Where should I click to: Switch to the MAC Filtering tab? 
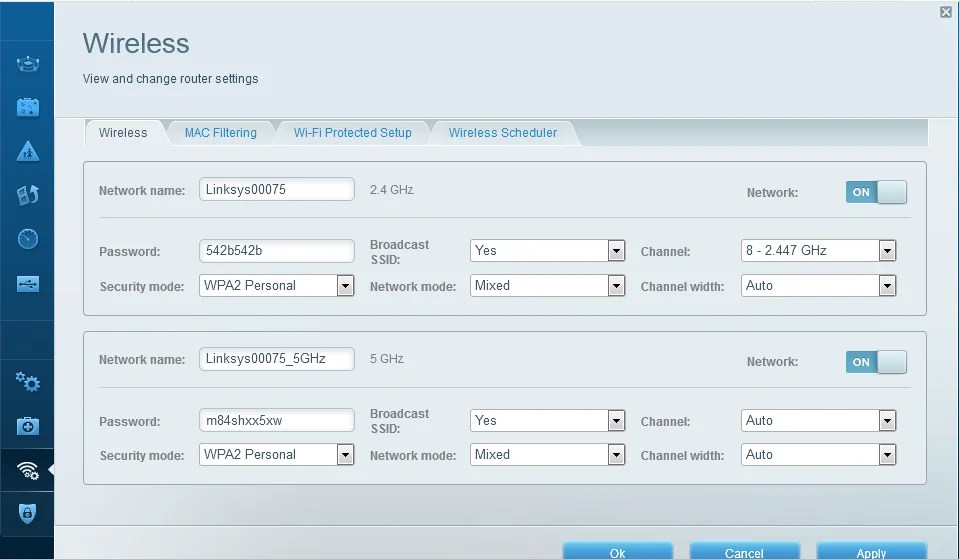(221, 133)
